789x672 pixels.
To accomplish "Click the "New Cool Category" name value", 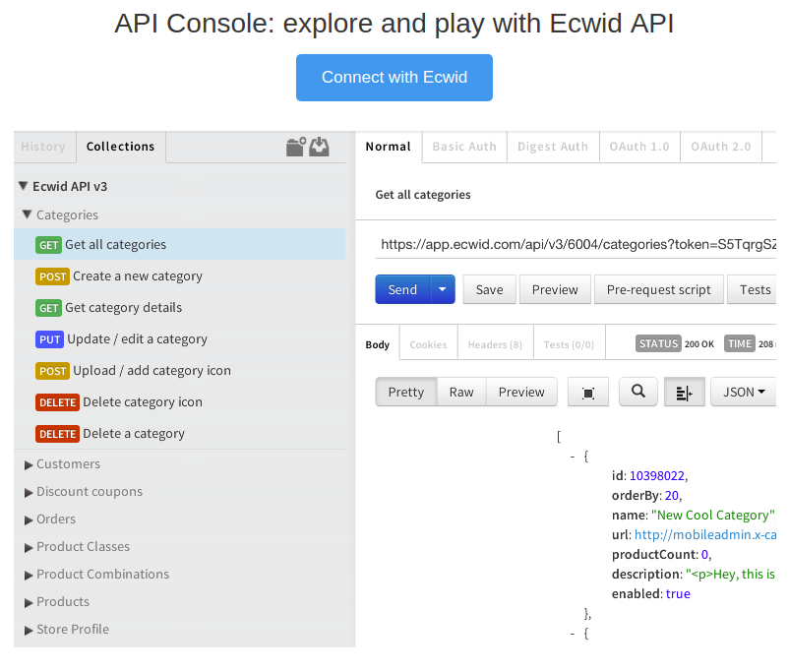I will (713, 515).
